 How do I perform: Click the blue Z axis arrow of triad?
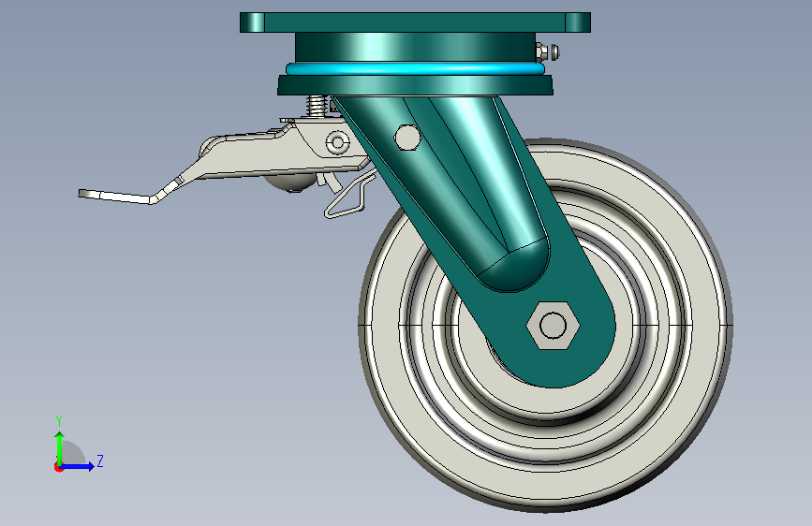(78, 466)
